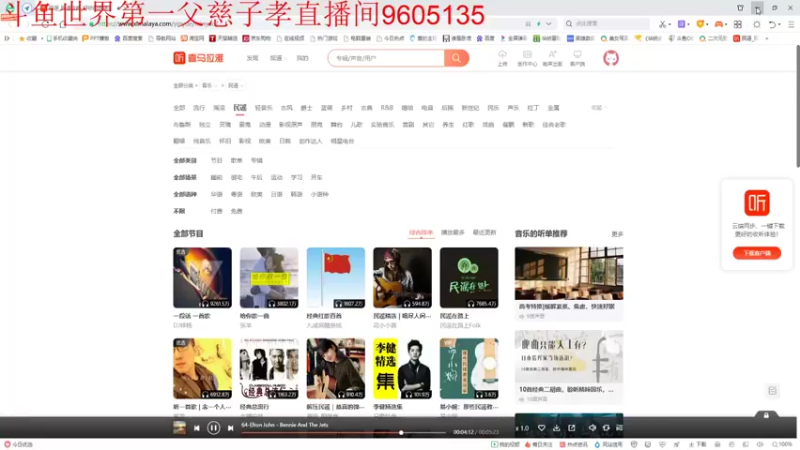800x450 pixels.
Task: Click the scissors screenshot tool in browser toolbar
Action: point(662,24)
